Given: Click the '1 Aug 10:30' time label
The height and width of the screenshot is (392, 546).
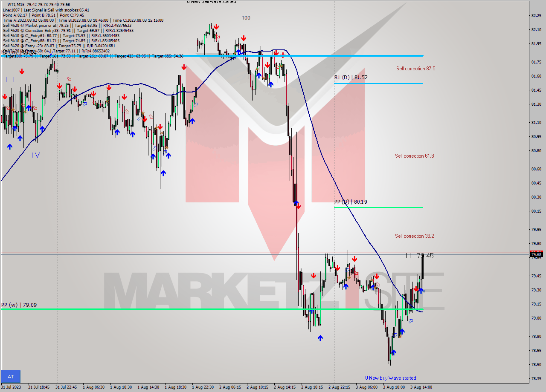Looking at the screenshot, I should point(121,387).
